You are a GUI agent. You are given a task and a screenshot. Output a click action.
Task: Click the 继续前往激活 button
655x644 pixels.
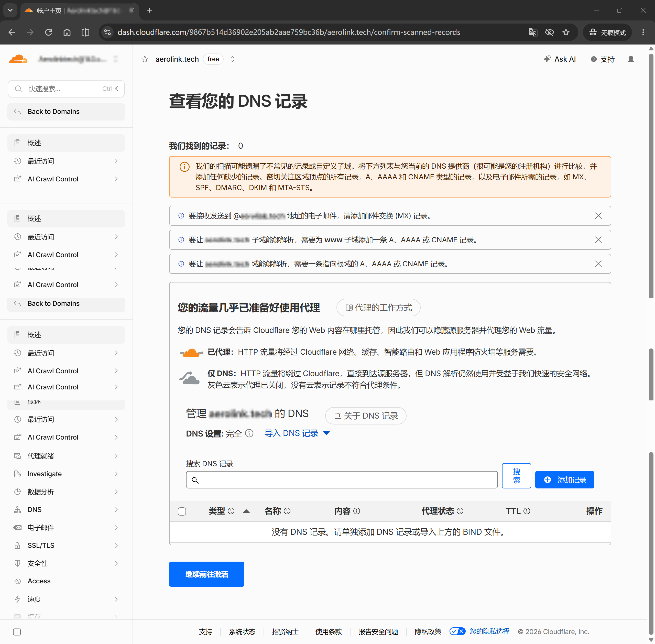(x=207, y=574)
